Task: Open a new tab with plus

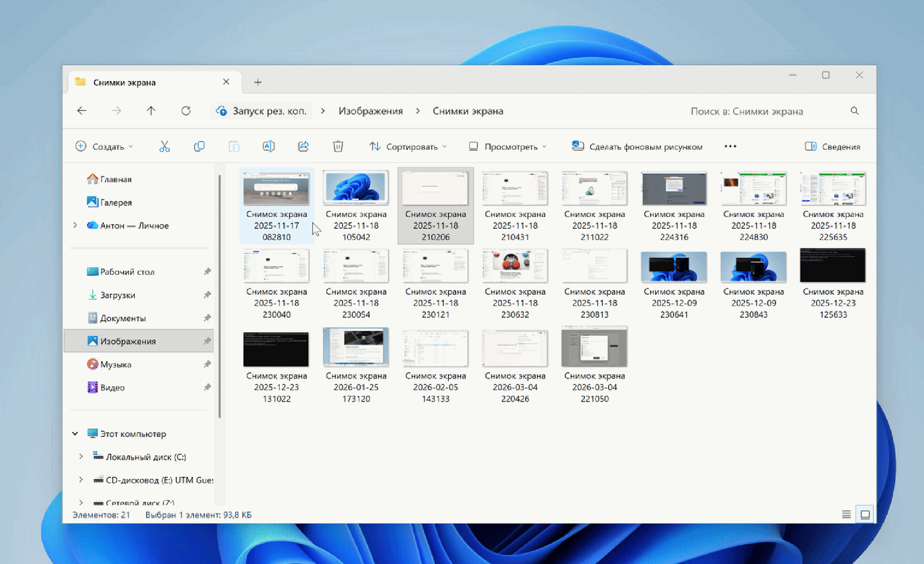Action: 258,82
